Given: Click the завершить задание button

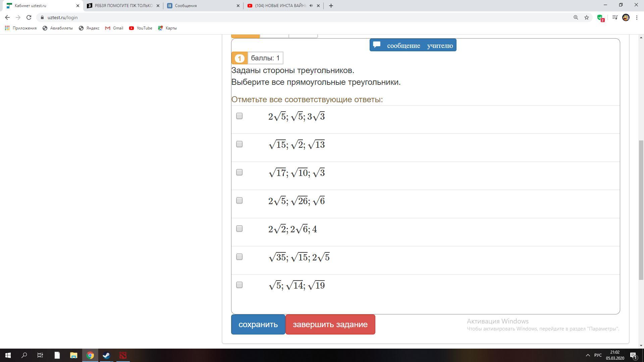Looking at the screenshot, I should 330,324.
